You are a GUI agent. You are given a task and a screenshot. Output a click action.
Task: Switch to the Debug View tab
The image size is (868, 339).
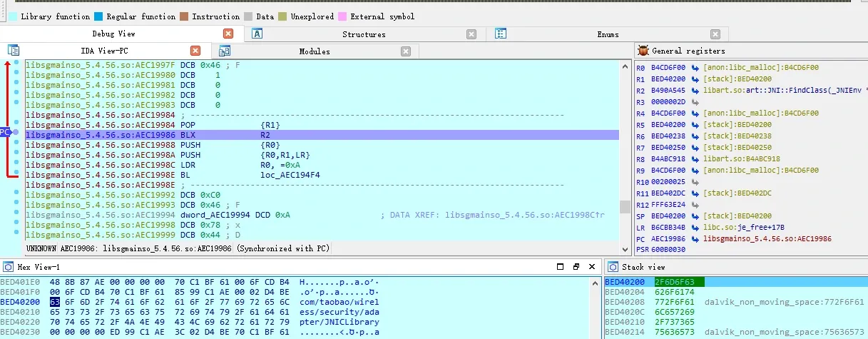[x=114, y=34]
